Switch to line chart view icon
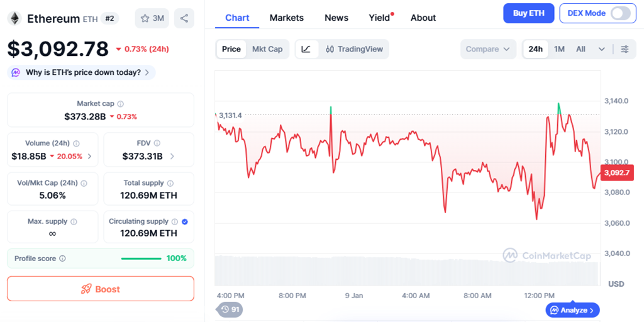 tap(306, 49)
